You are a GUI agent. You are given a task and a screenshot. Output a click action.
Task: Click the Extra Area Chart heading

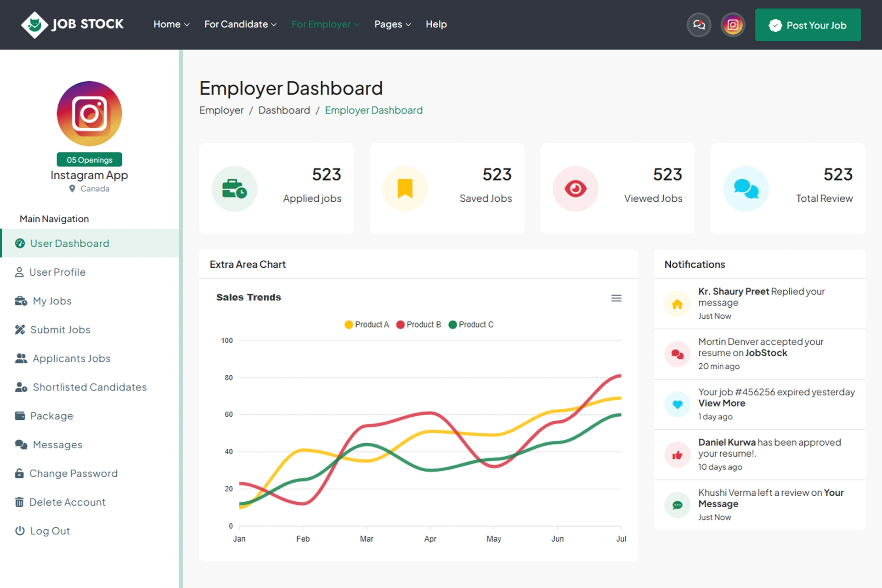248,265
